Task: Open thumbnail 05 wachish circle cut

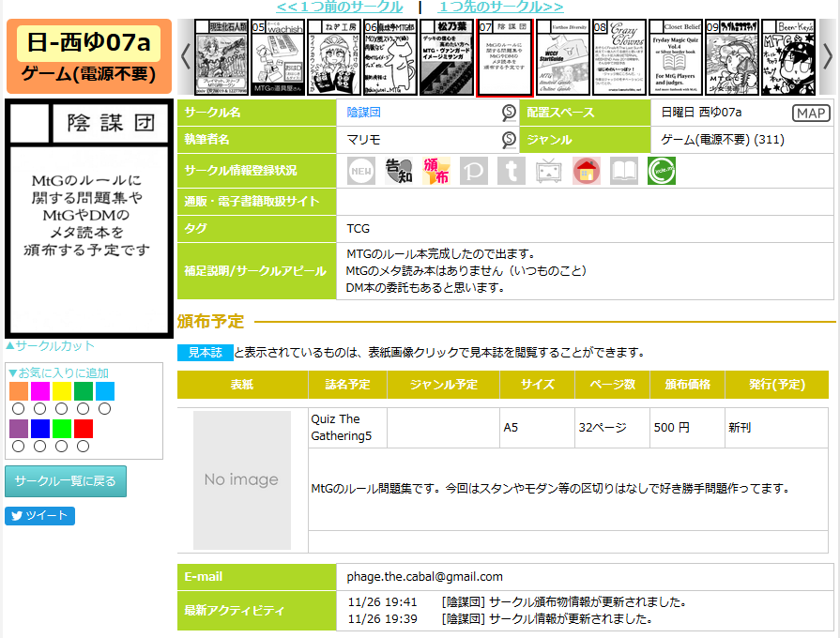Action: pyautogui.click(x=278, y=57)
